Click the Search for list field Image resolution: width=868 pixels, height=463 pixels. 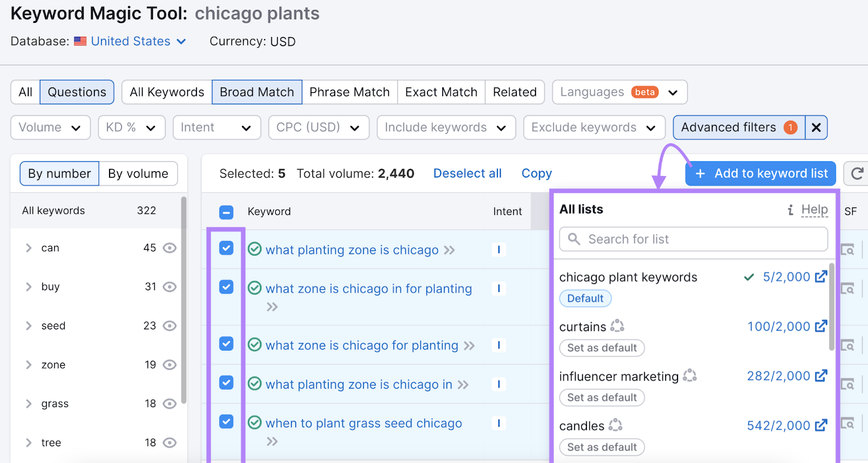pos(694,239)
